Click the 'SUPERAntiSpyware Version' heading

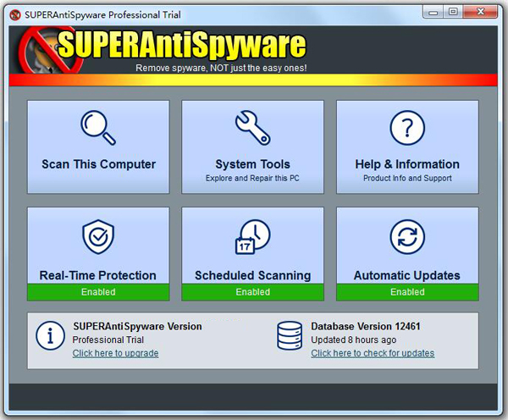pyautogui.click(x=137, y=326)
